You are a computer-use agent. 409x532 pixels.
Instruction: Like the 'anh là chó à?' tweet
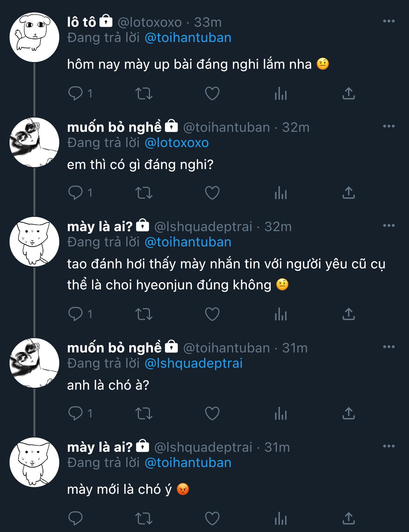point(212,414)
